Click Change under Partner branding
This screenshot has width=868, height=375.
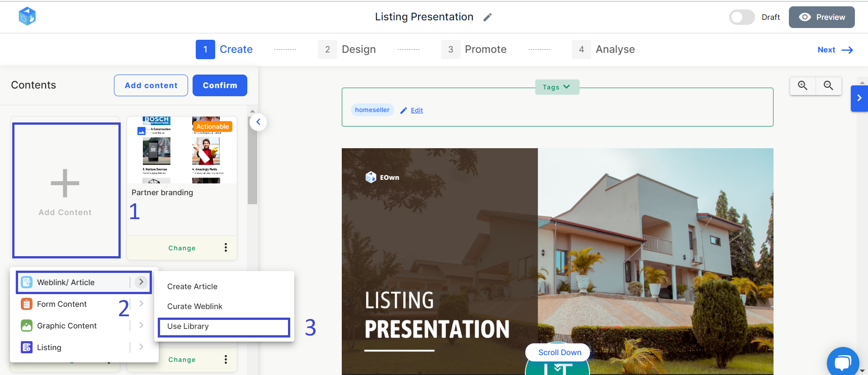pos(182,248)
